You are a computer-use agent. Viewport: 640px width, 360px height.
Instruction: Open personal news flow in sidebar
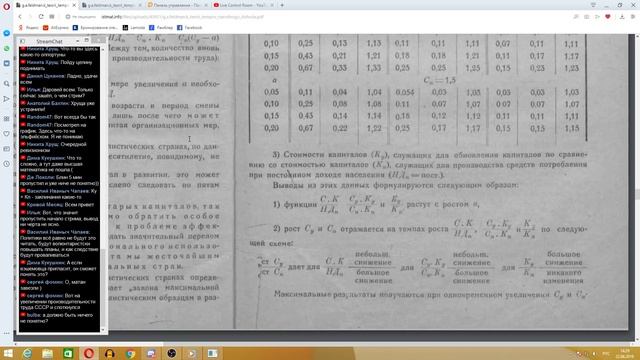(7, 99)
